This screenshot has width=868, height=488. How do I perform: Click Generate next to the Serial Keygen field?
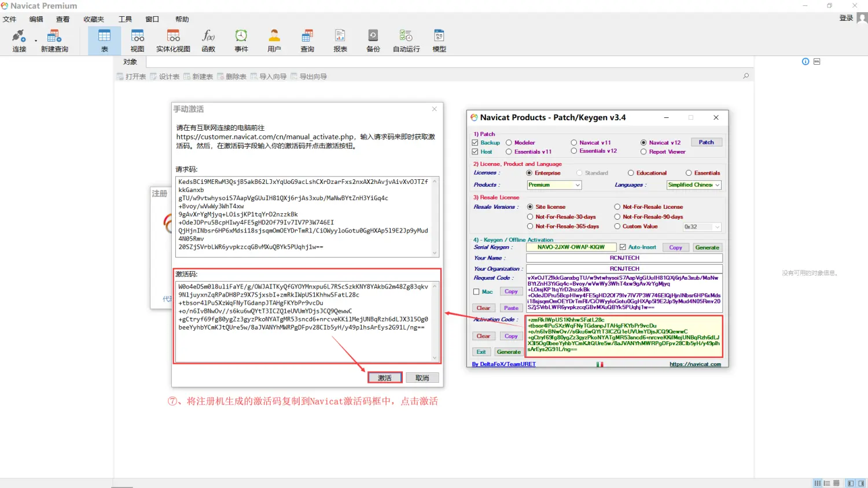[707, 247]
